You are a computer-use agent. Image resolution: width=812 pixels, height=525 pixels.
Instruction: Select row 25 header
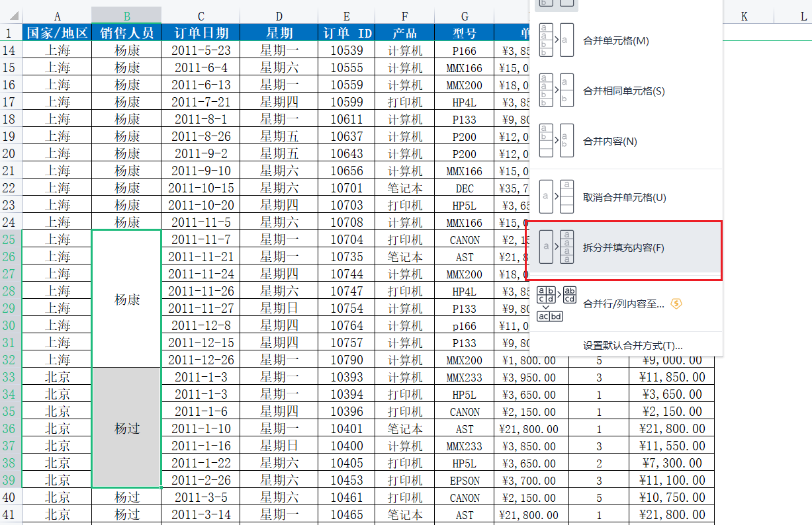(x=11, y=239)
